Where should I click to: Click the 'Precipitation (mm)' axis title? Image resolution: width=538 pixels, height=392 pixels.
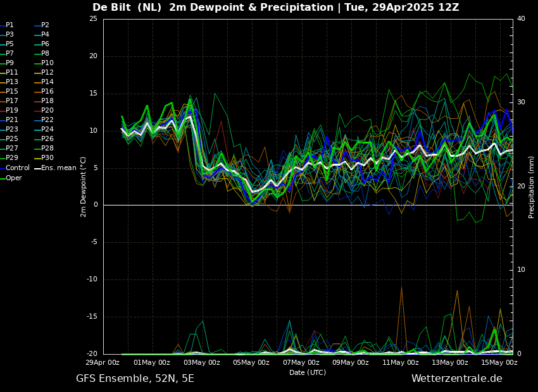pyautogui.click(x=532, y=187)
